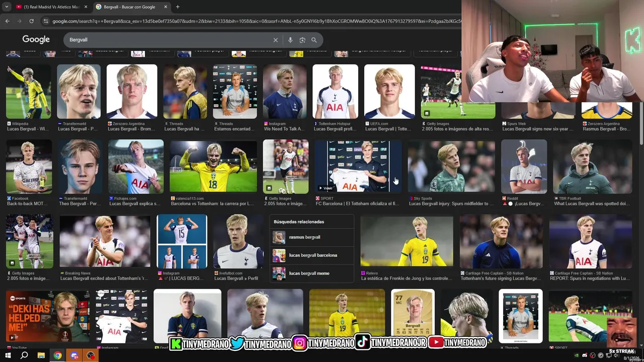Click into the Bergvall search box
644x362 pixels.
click(x=169, y=40)
